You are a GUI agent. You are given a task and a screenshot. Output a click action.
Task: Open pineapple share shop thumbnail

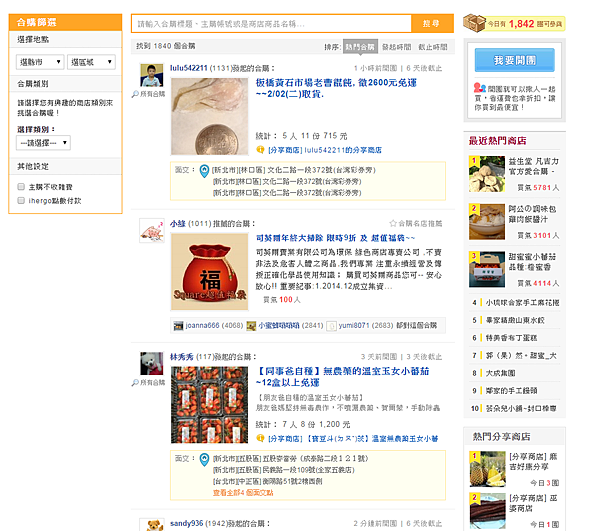point(488,469)
